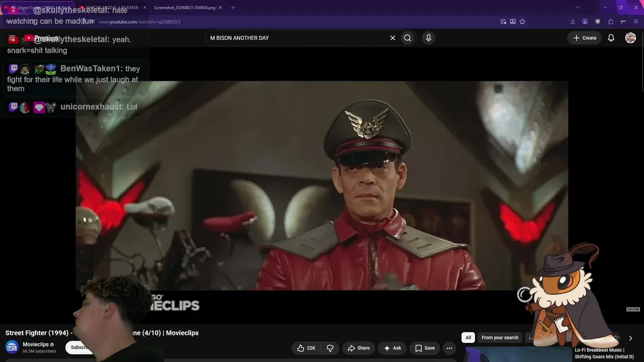Expand the list-all-tabs chevron

pyautogui.click(x=578, y=8)
